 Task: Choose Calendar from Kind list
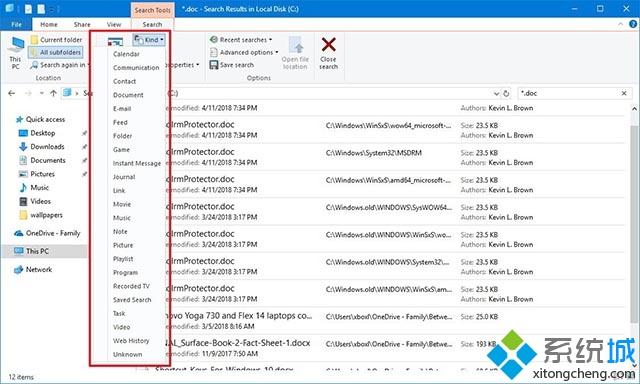127,54
